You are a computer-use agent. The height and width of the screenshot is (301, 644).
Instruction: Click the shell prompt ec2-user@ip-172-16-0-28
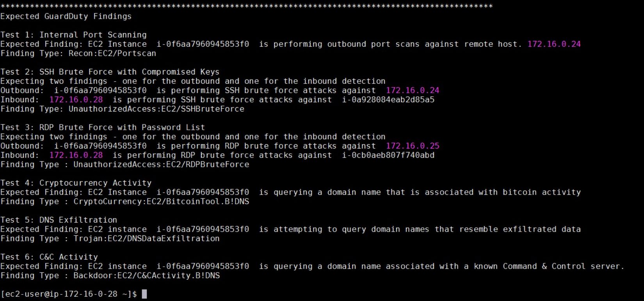coord(61,294)
